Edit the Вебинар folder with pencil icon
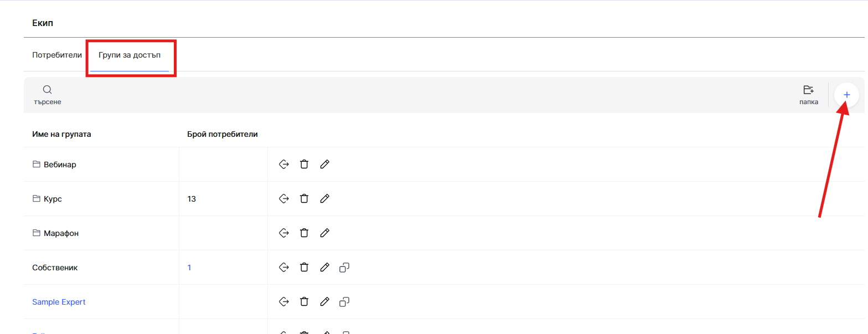Screen dimensions: 868x334 pos(325,165)
